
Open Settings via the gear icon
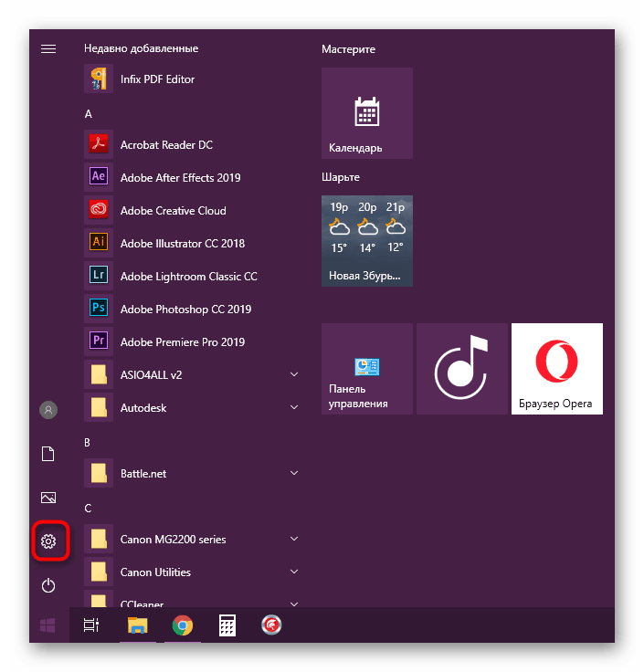pos(48,541)
